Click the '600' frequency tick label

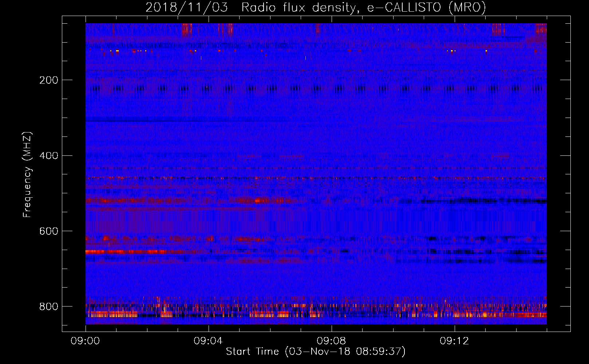pyautogui.click(x=48, y=232)
